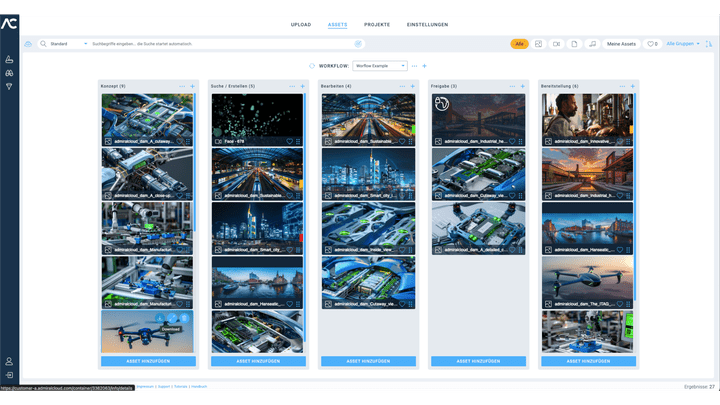Screen dimensions: 720x405
Task: Open the Worflow Example dropdown
Action: [x=380, y=66]
